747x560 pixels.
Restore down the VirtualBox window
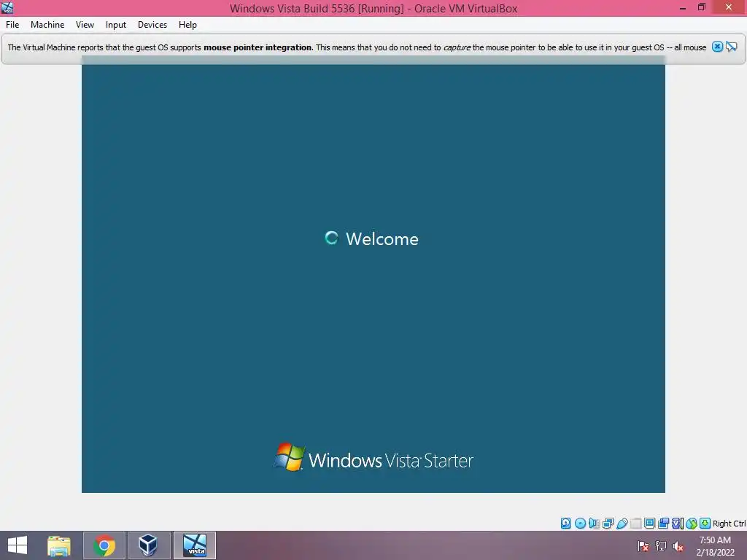(x=701, y=7)
